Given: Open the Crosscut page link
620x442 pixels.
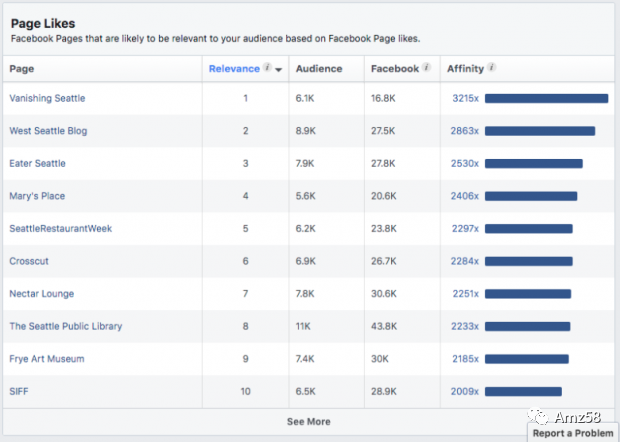Looking at the screenshot, I should click(29, 261).
